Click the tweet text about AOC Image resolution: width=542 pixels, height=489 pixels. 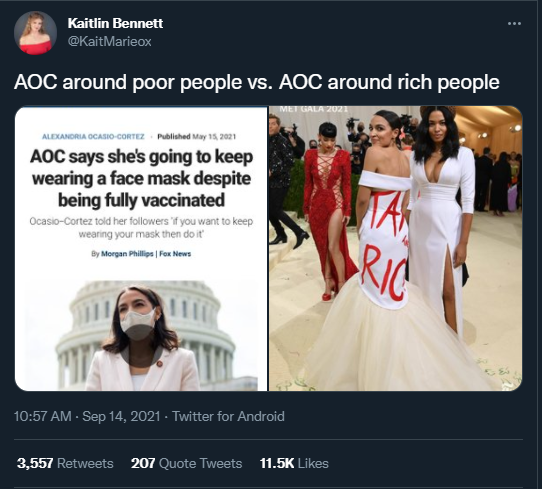coord(256,82)
